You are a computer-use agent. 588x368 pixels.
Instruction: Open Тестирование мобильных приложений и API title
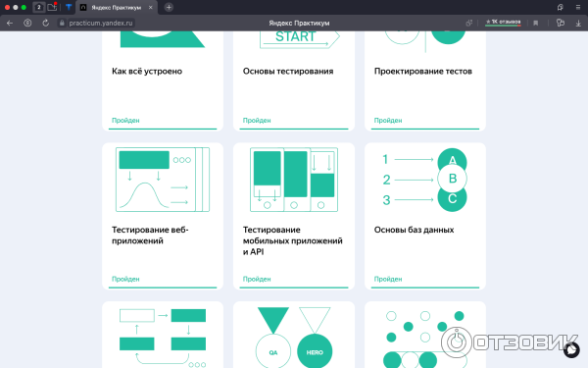point(292,240)
